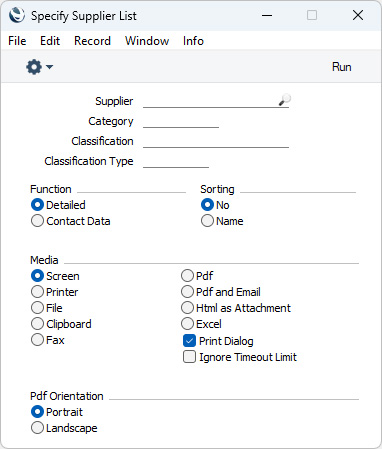Click into the Category input field

[x=181, y=121]
